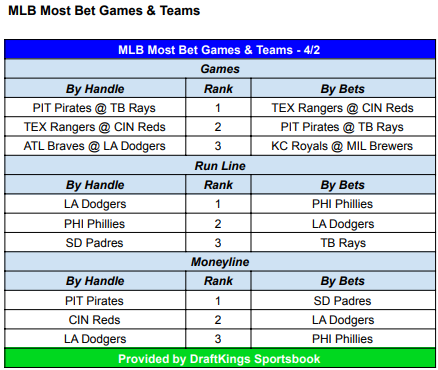Click TEX Rangers @ CIN Reds by bets
This screenshot has width=438, height=370.
click(x=343, y=108)
